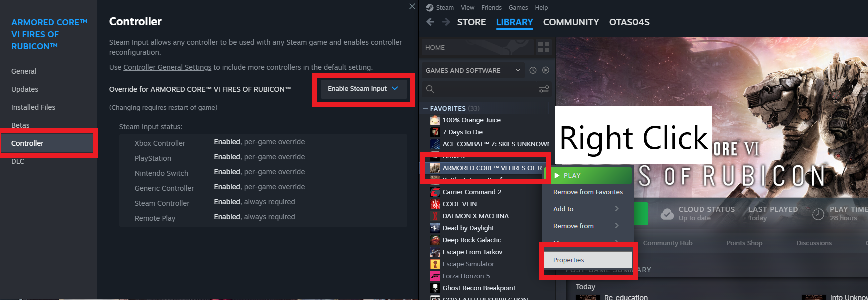Sort the library by recent activity via the clock icon
Screen dimensions: 868x300
(533, 70)
